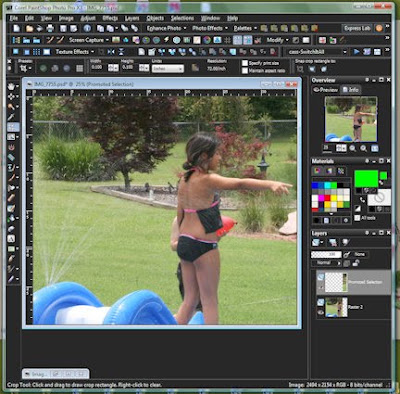This screenshot has height=394, width=400.
Task: Open the Palettes dropdown
Action: coord(245,28)
